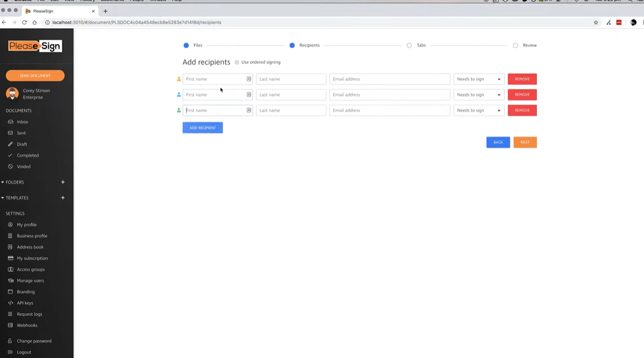Screen dimensions: 644x358
Task: Select the Files step radio circle
Action: click(x=186, y=45)
